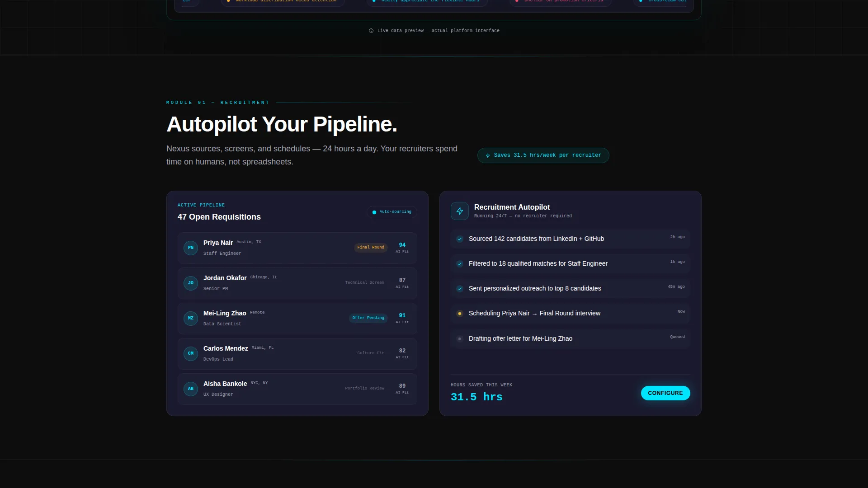Click the amber status dot beside Scheduling Priya Nair
The height and width of the screenshot is (488, 868).
coord(460,314)
